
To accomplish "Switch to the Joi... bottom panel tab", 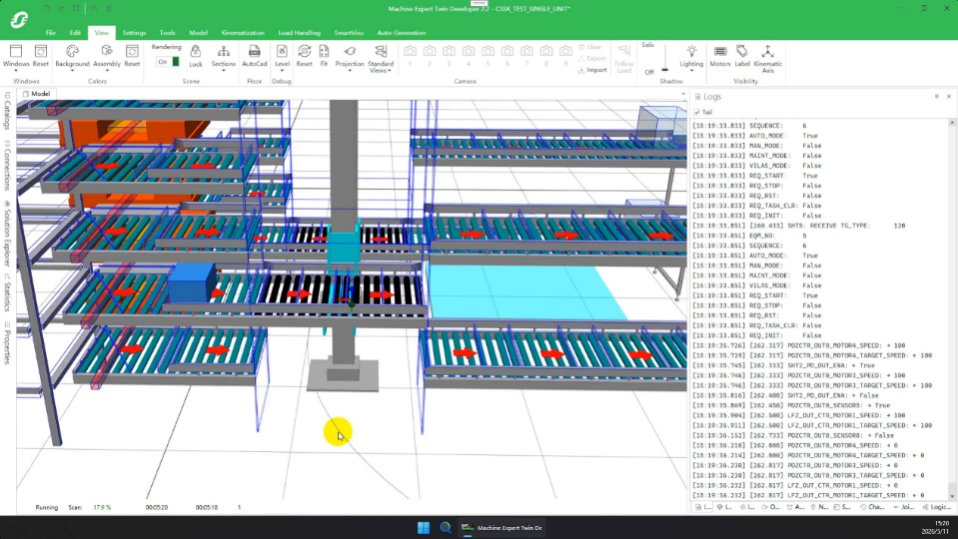I will (x=903, y=507).
